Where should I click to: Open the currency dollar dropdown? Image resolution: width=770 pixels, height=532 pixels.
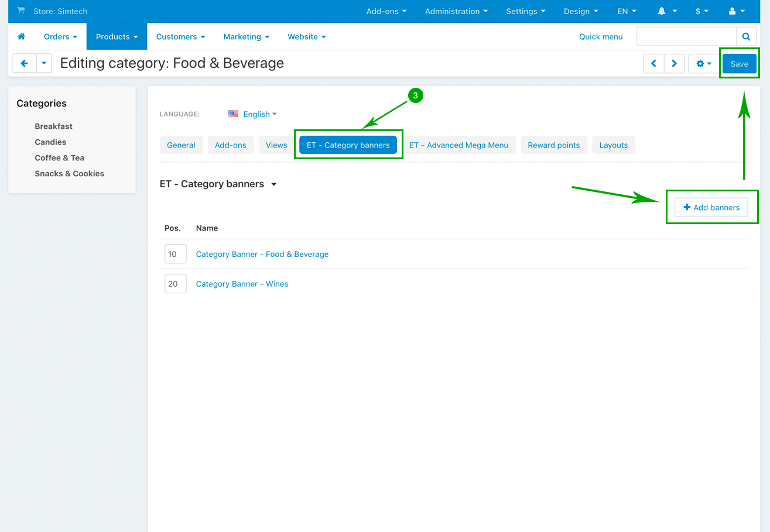tap(701, 11)
